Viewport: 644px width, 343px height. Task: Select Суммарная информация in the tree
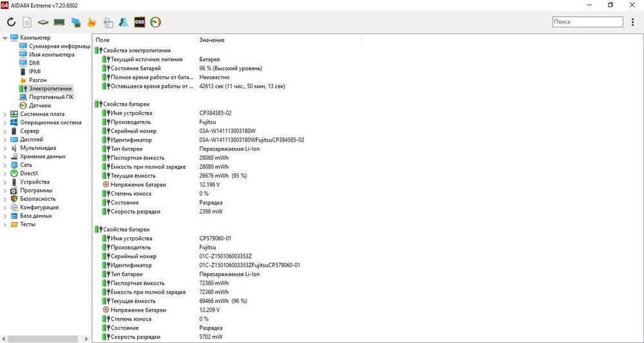point(59,46)
